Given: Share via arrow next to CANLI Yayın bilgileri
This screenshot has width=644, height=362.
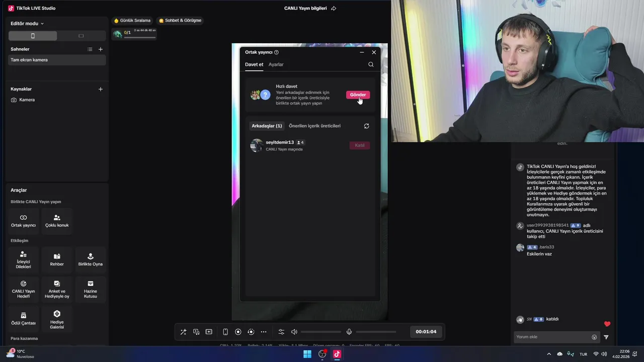Looking at the screenshot, I should [334, 9].
